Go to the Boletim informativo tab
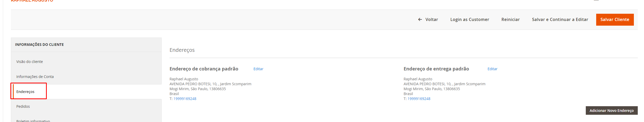 pos(33,120)
